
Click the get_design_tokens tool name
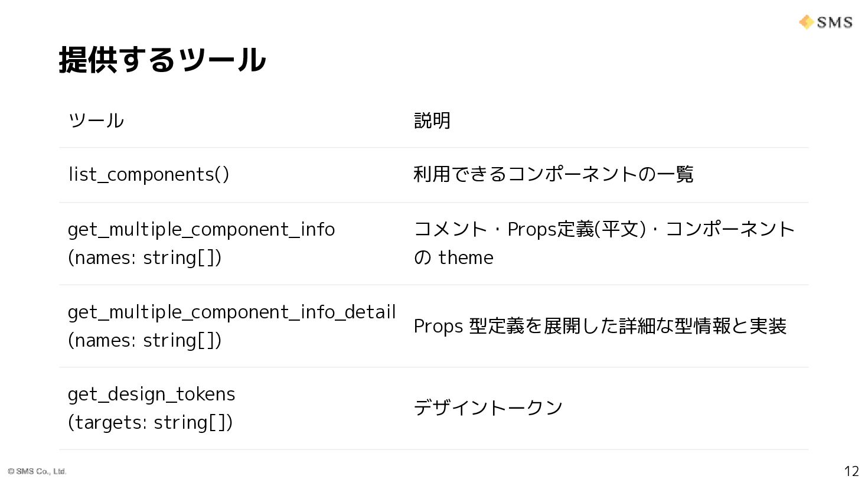coord(151,394)
